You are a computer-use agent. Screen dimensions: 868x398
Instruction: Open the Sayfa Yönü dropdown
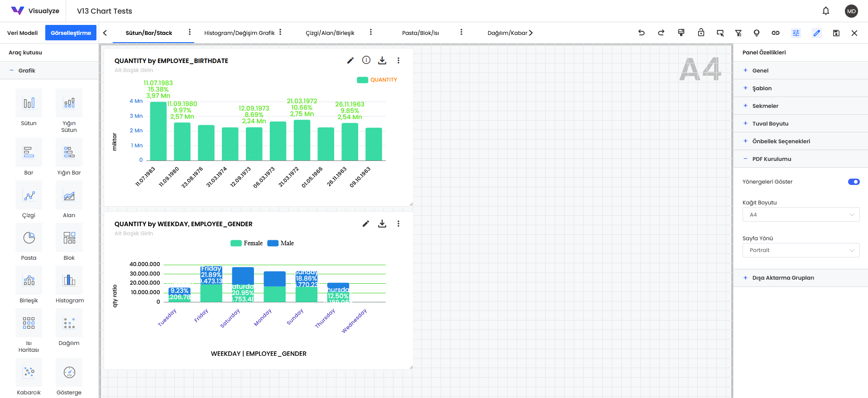tap(801, 250)
